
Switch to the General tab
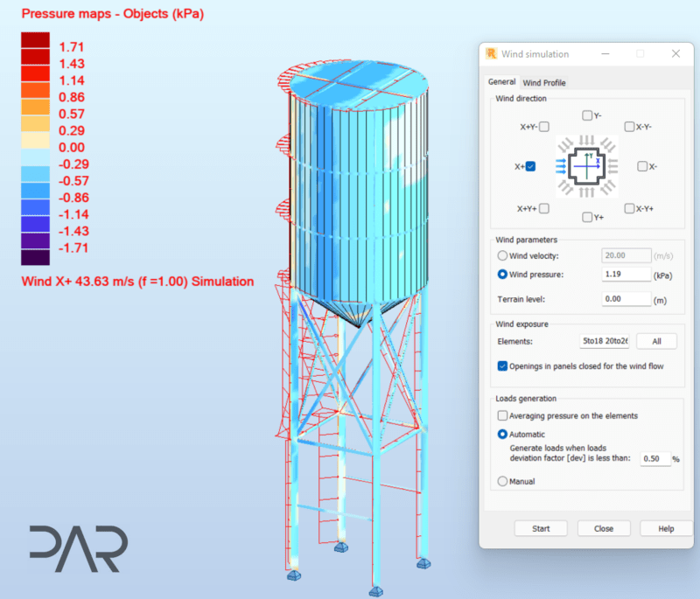coord(501,82)
